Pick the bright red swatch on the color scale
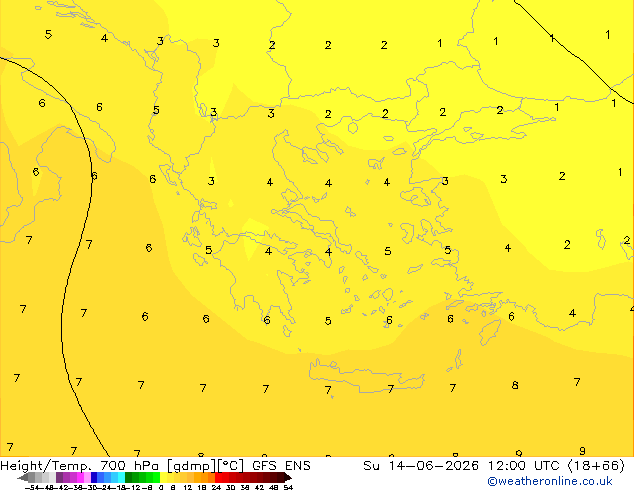Image resolution: width=634 pixels, height=490 pixels. (x=218, y=477)
